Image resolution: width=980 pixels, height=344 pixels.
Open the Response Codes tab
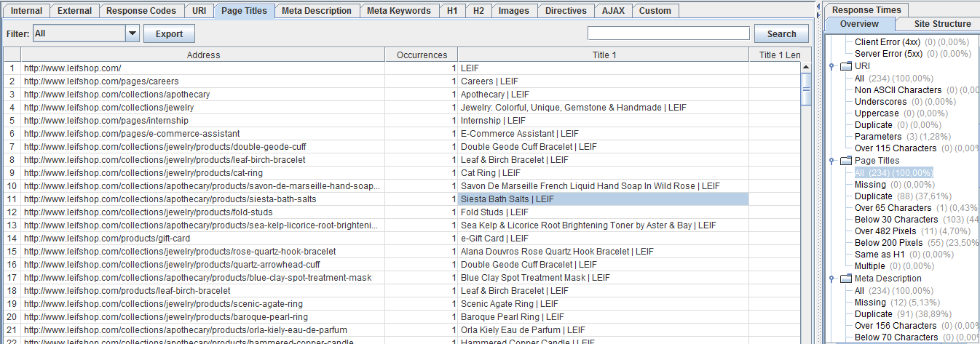141,11
